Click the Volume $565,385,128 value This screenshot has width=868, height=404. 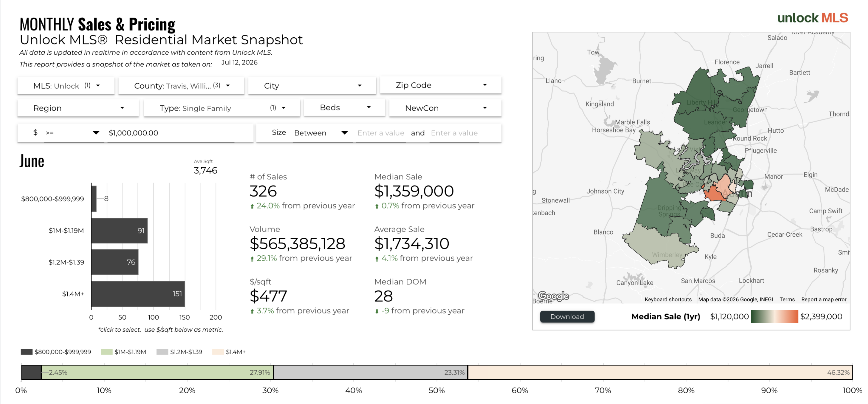coord(297,244)
